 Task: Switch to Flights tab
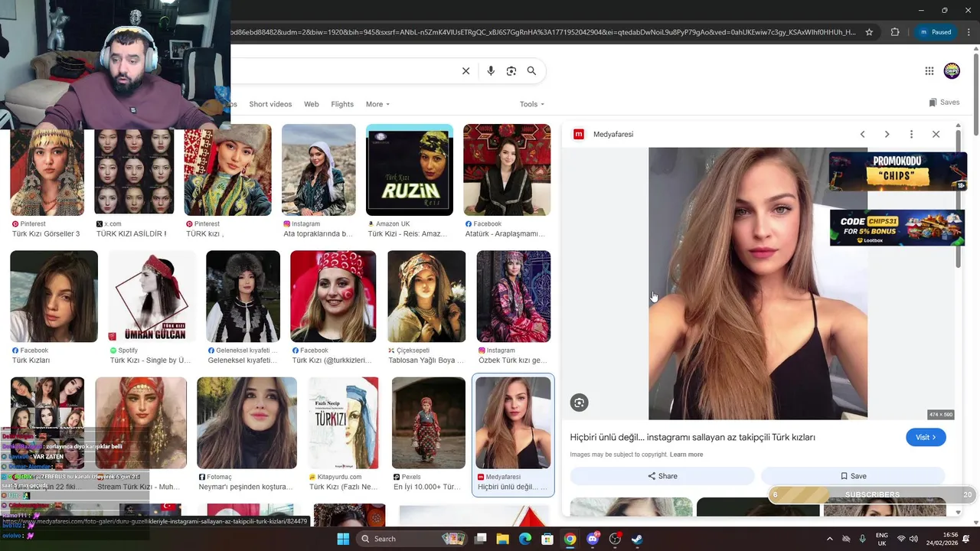coord(342,104)
